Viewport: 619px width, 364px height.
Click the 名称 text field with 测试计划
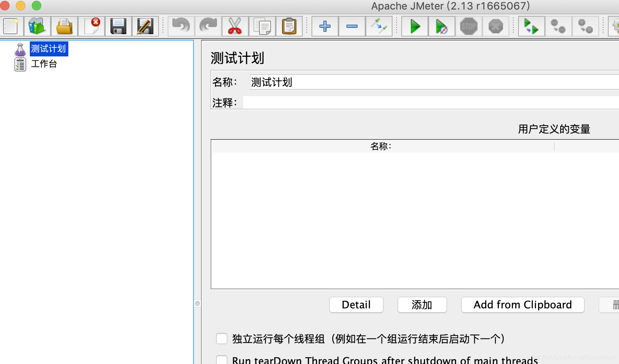434,82
